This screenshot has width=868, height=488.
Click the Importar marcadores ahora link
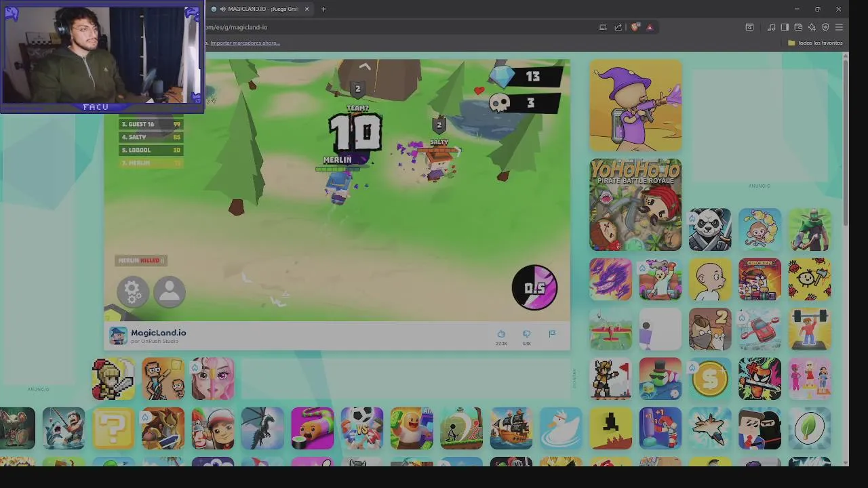coord(245,43)
